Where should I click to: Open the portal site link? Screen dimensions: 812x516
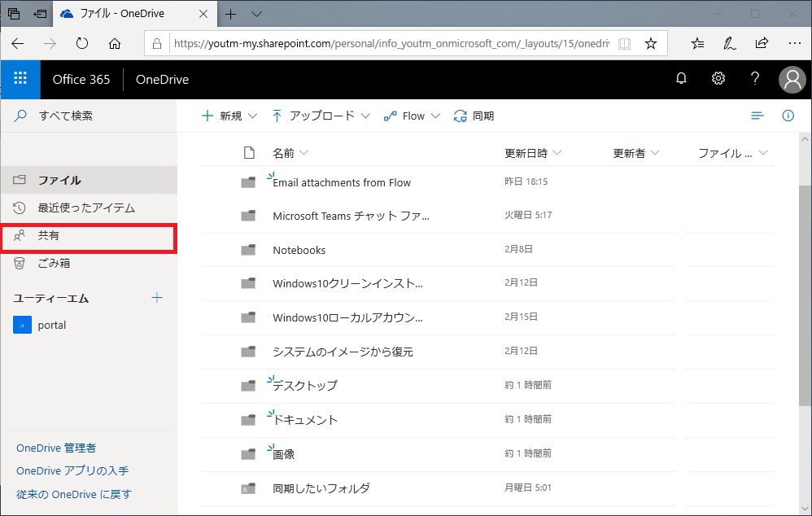pyautogui.click(x=52, y=326)
